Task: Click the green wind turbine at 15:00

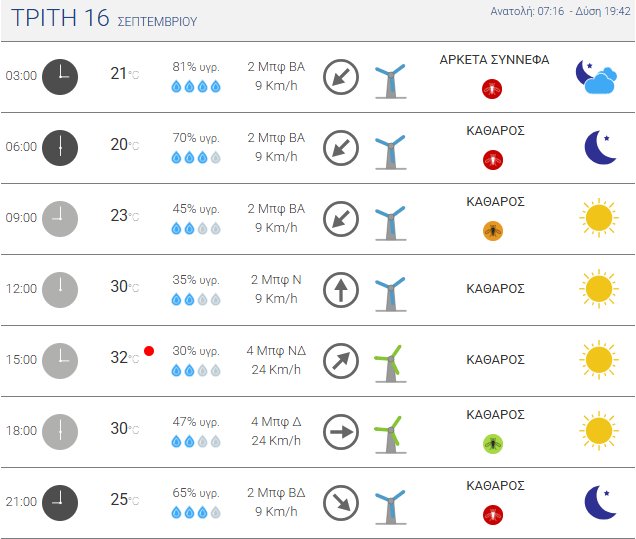Action: tap(390, 363)
